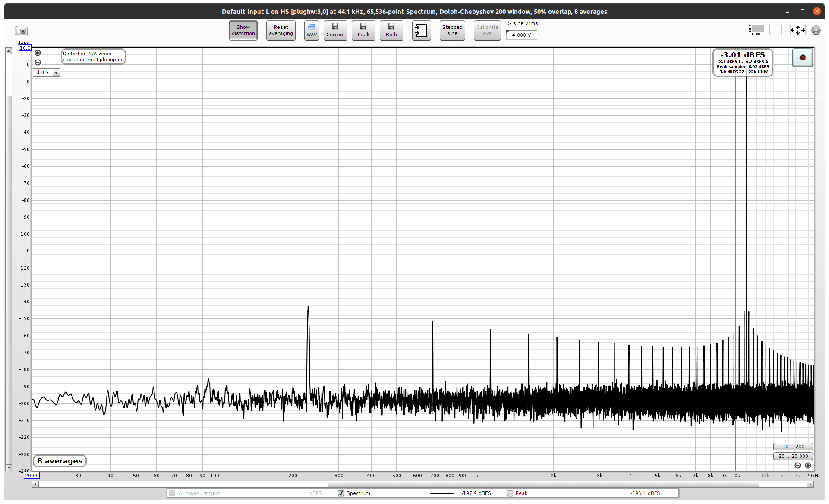829x504 pixels.
Task: Toggle the Spectrum trace checkbox
Action: click(341, 493)
